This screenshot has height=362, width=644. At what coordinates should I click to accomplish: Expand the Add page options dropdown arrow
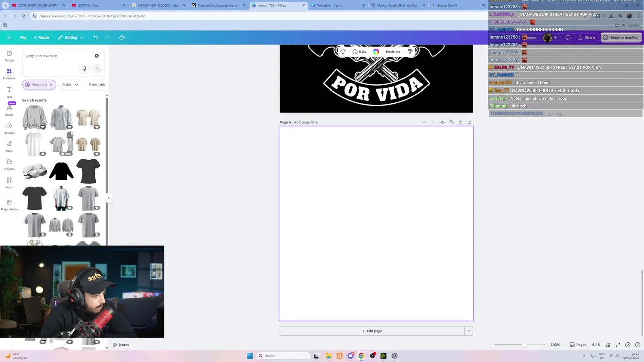click(x=469, y=331)
